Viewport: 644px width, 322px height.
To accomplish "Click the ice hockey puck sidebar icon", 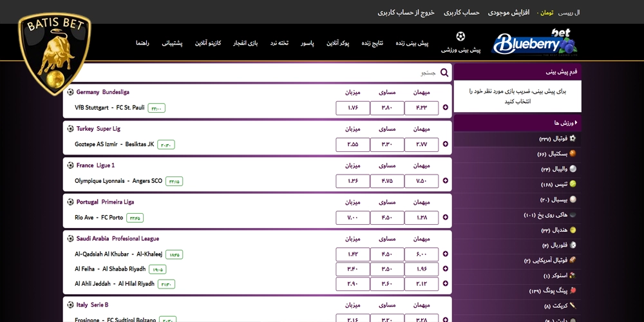I will coord(573,214).
